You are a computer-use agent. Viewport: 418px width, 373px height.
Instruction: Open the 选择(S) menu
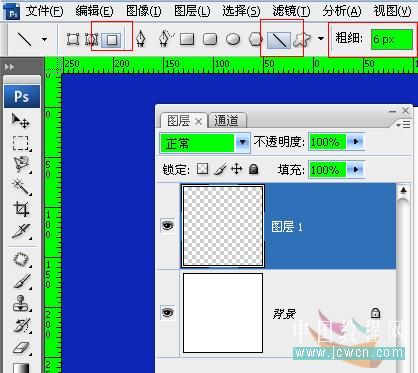(241, 11)
